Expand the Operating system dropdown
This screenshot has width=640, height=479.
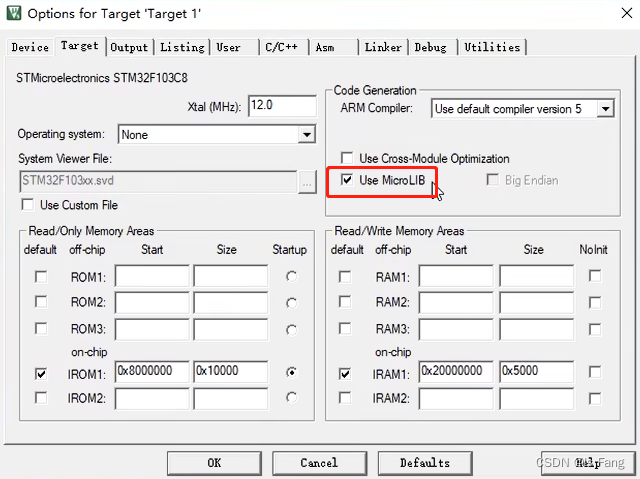point(307,134)
